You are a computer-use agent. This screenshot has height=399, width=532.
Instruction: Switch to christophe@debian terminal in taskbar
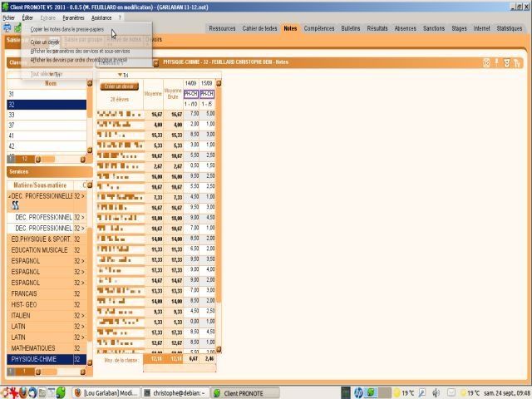pos(175,393)
